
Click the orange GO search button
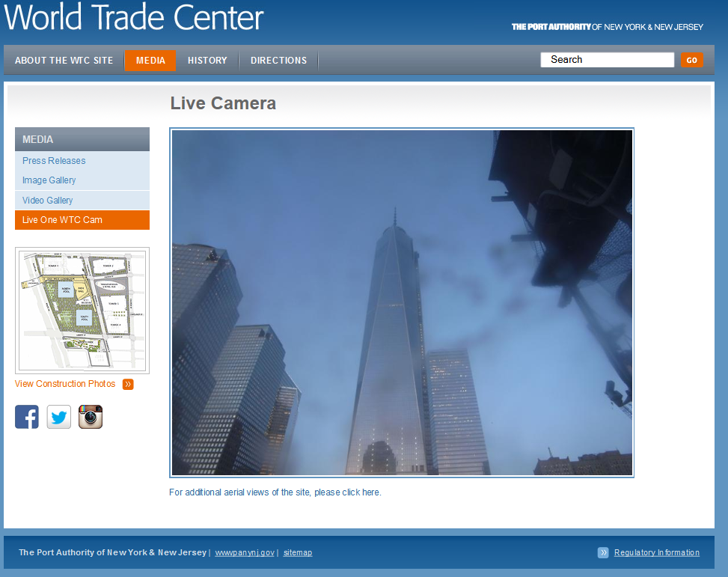pyautogui.click(x=692, y=60)
